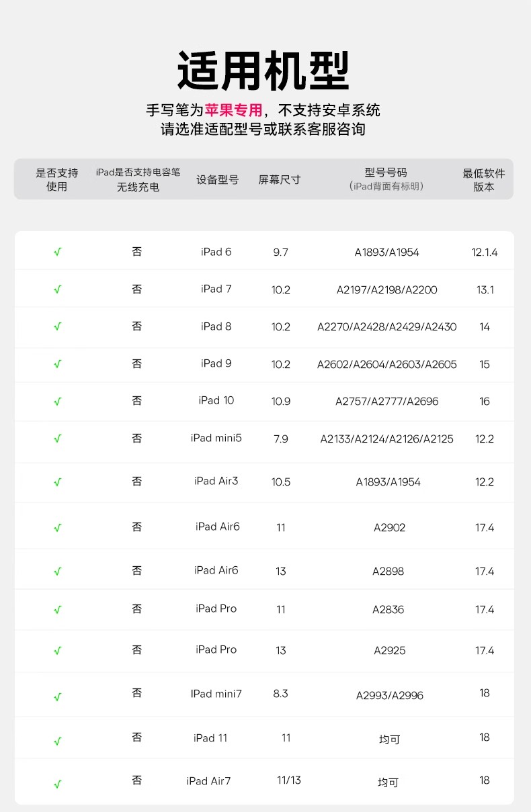Click the A2197/A2198/A2200 model numbers

[387, 290]
